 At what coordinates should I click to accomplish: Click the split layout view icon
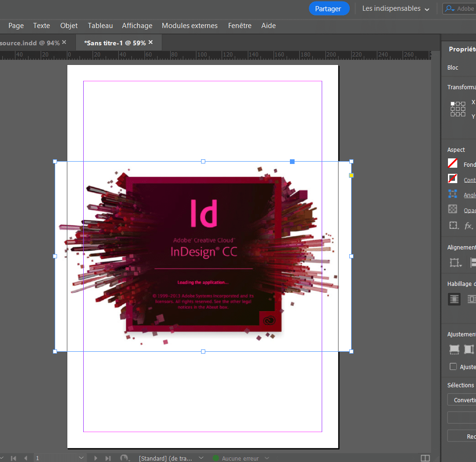(426, 458)
